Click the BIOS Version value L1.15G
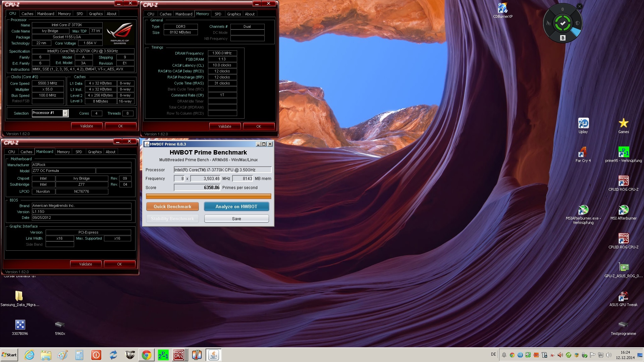 point(82,212)
